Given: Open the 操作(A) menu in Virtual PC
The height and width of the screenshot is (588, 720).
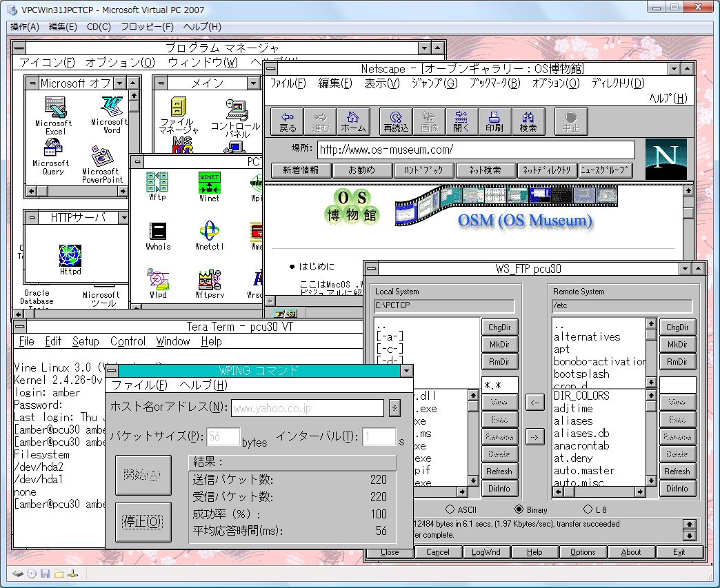Looking at the screenshot, I should click(25, 27).
